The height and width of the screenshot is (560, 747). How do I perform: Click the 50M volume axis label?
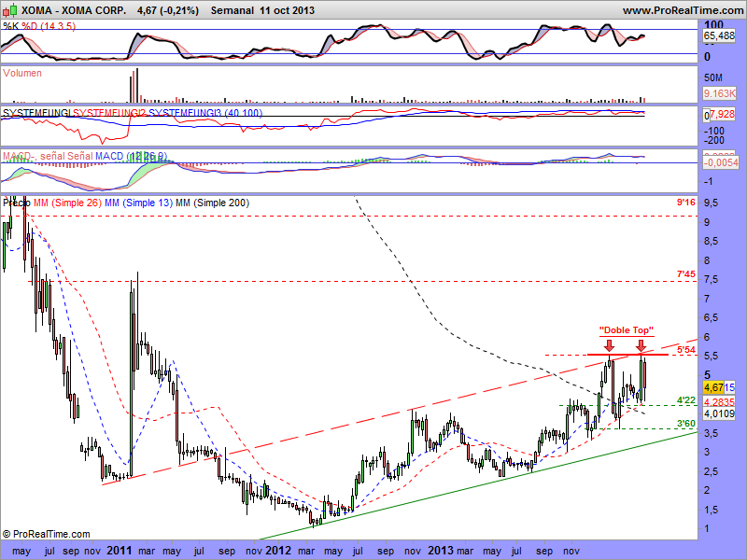click(713, 77)
